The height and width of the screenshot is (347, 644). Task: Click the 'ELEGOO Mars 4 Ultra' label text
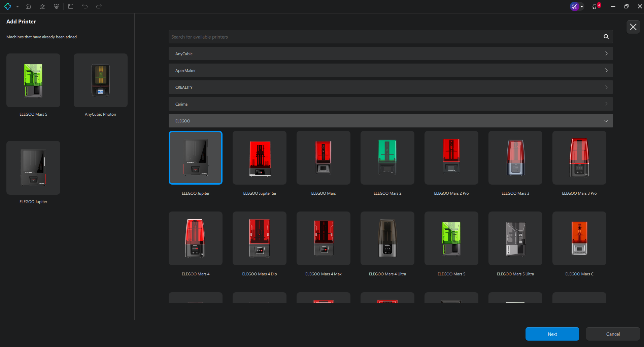[387, 274]
